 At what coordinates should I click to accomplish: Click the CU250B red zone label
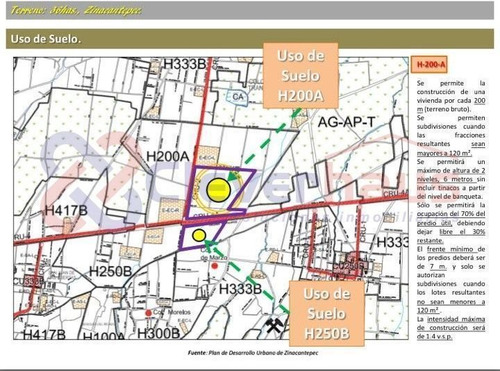[348, 266]
